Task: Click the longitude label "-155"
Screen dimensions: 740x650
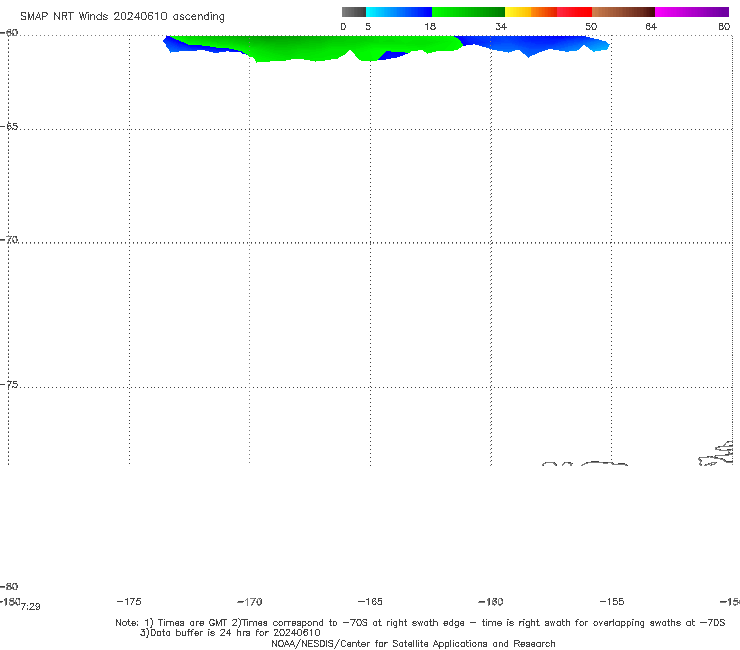Action: click(x=612, y=601)
